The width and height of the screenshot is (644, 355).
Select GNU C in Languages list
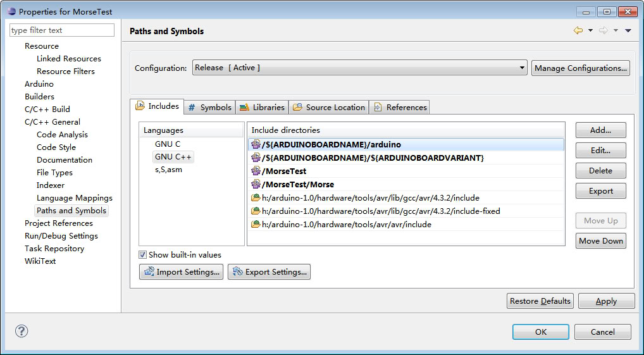tap(167, 144)
